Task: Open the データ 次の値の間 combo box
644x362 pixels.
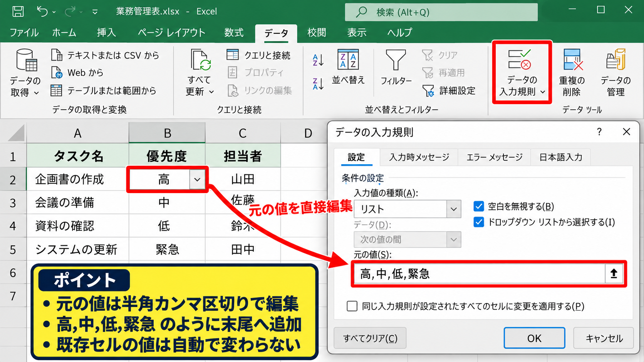Action: (x=408, y=239)
